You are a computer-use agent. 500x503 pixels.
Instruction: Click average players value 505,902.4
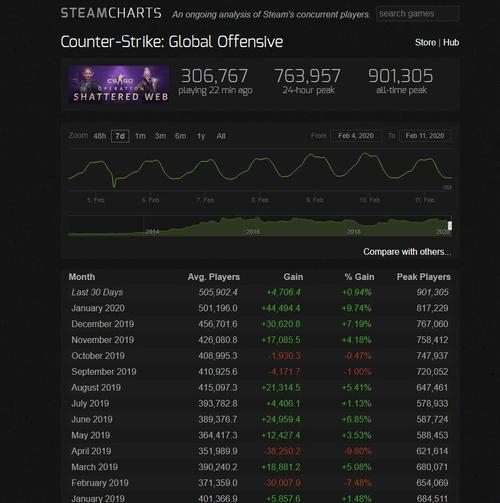pyautogui.click(x=218, y=292)
